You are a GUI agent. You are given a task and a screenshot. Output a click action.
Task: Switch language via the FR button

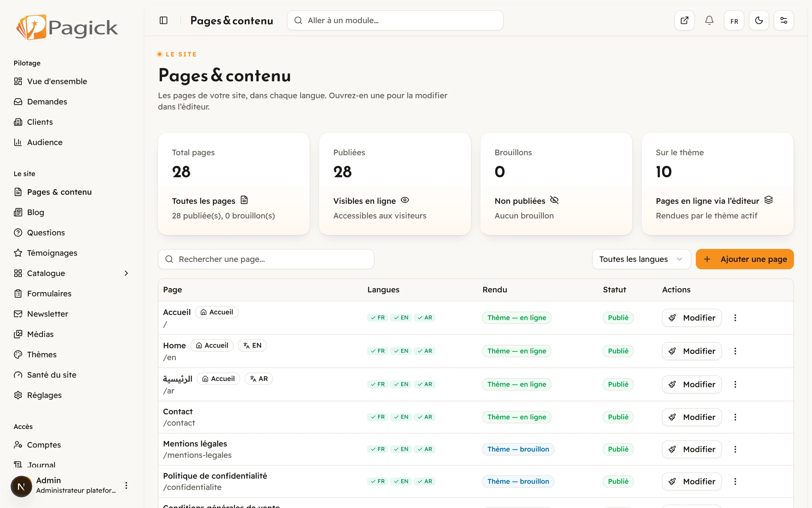(x=734, y=21)
